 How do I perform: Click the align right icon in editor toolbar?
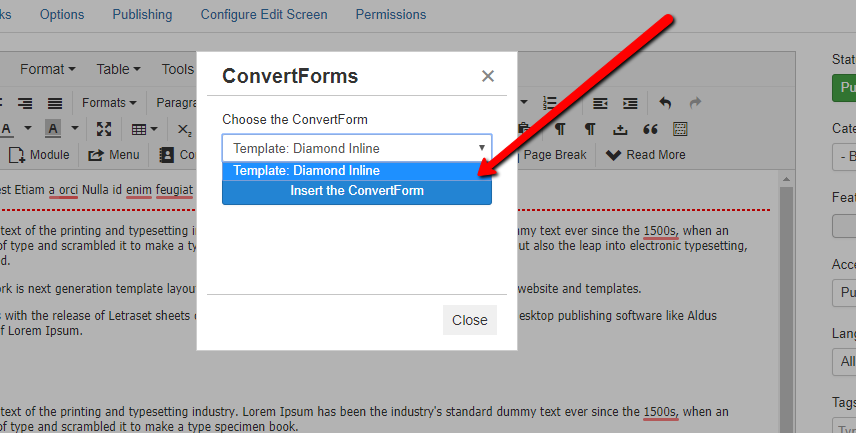[x=25, y=103]
